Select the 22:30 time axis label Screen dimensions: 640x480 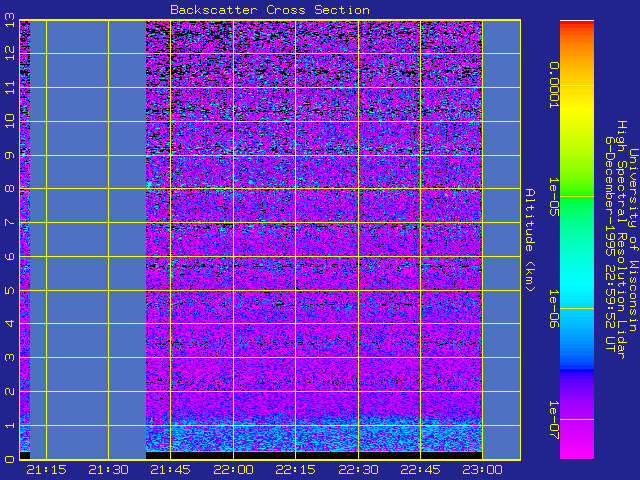(x=358, y=470)
